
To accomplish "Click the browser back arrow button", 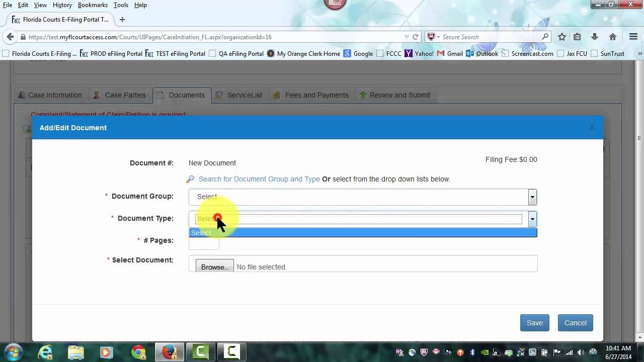I will 10,37.
